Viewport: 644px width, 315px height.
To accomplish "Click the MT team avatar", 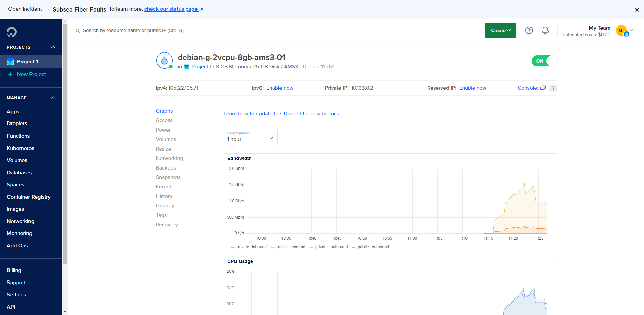I will pyautogui.click(x=622, y=30).
